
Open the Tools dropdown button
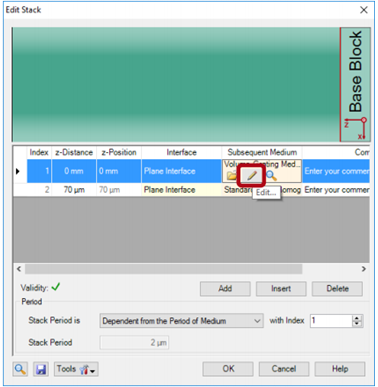tap(76, 369)
